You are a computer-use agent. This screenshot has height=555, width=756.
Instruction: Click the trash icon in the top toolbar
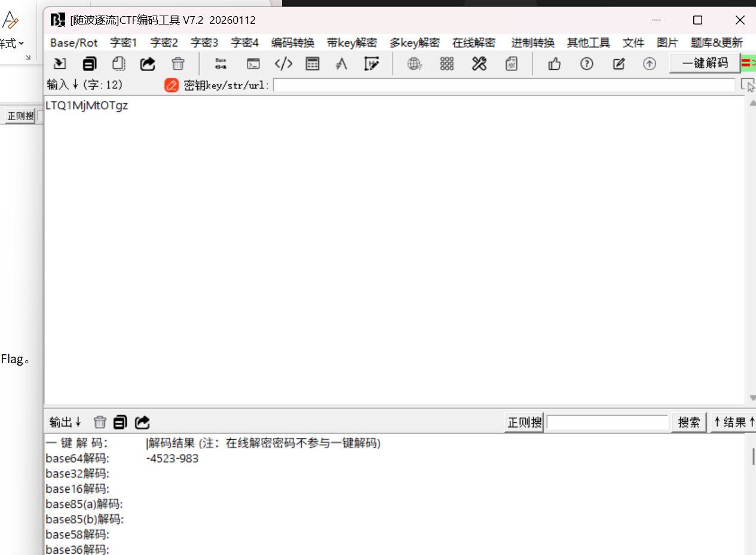click(177, 64)
